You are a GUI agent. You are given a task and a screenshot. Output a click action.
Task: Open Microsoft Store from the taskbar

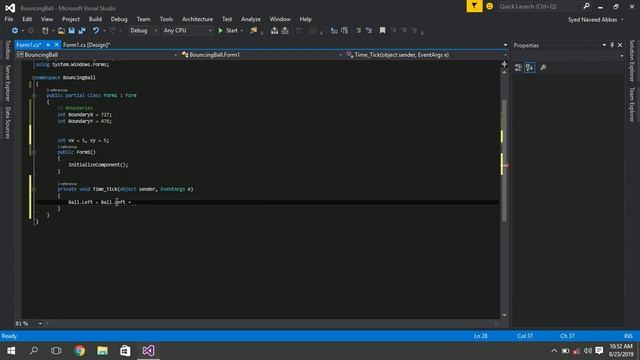coord(125,351)
